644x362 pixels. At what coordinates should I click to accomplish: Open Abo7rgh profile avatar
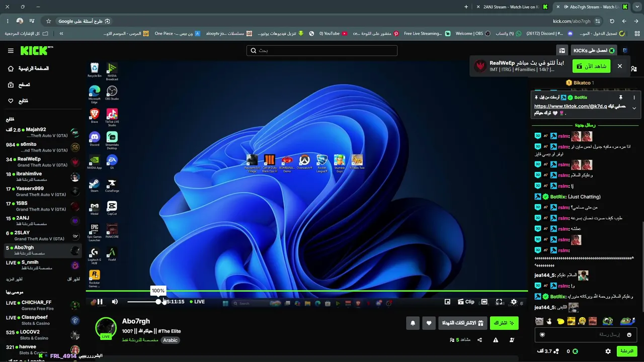tap(106, 328)
